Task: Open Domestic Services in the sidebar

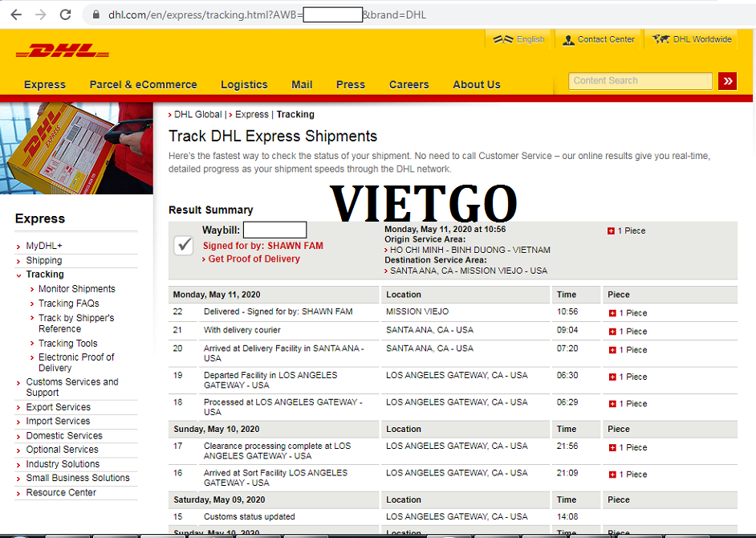Action: pos(64,436)
